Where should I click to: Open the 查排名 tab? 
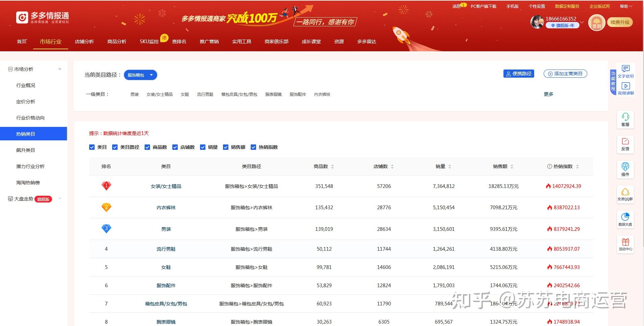179,42
